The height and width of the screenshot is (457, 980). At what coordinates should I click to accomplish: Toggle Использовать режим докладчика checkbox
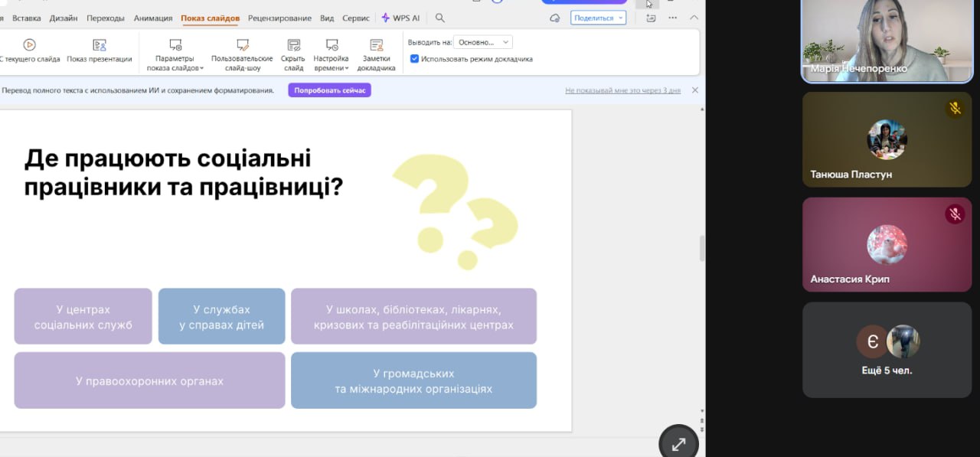tap(414, 59)
